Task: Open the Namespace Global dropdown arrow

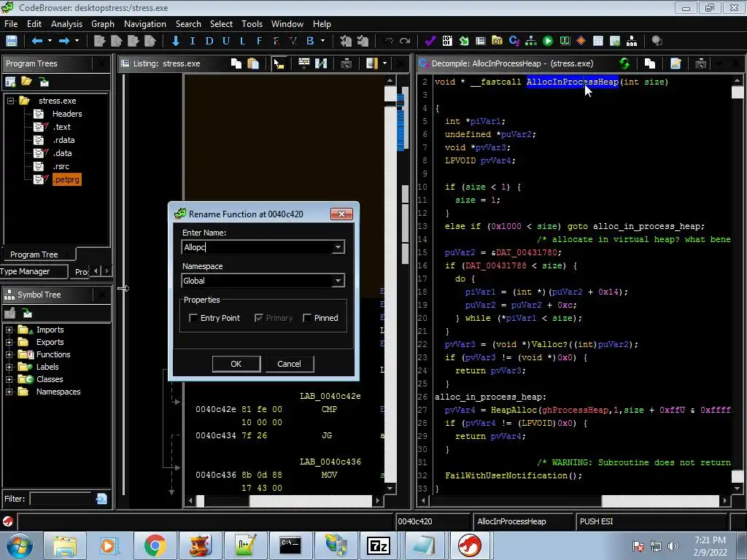Action: click(x=338, y=281)
